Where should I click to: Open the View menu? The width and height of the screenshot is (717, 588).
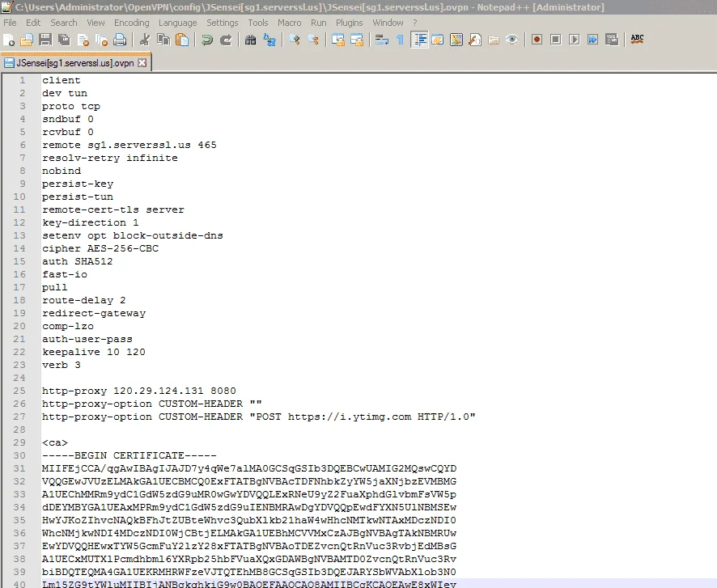click(95, 23)
